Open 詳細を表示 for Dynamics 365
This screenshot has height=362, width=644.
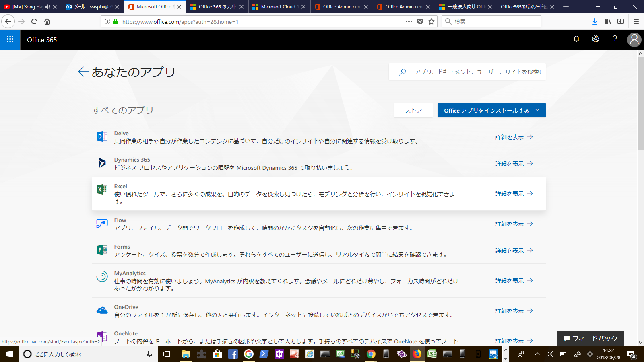coord(514,164)
